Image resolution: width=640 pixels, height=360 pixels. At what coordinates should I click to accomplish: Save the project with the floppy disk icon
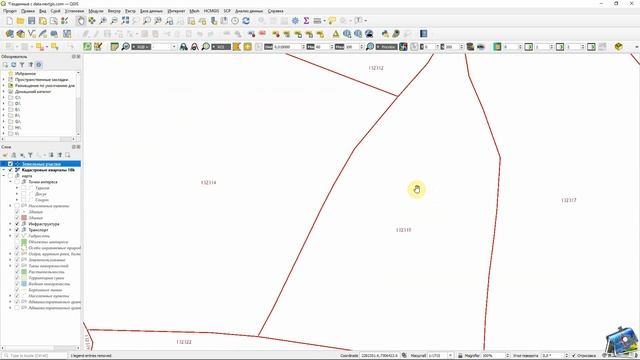(x=31, y=21)
